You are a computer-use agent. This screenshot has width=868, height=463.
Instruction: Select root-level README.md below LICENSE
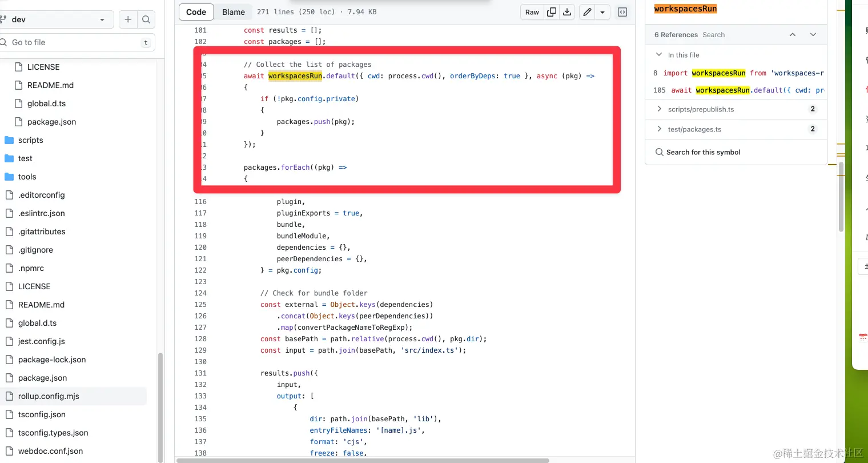point(41,305)
